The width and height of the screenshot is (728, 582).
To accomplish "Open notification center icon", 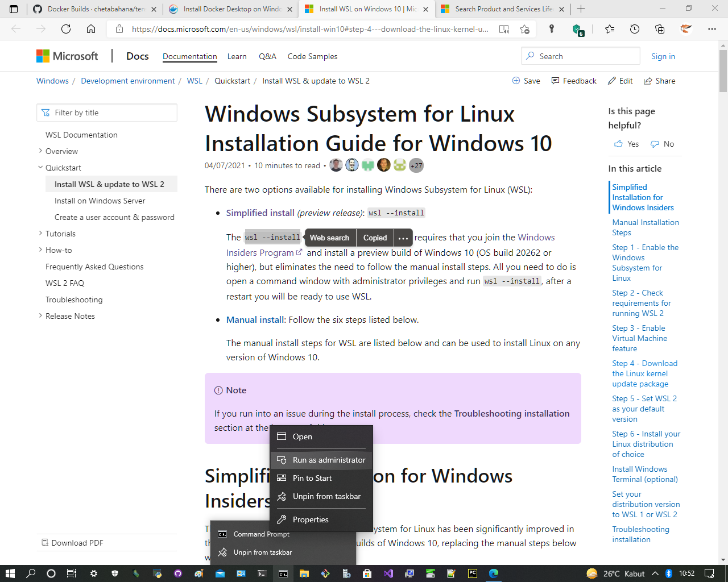I will [709, 573].
